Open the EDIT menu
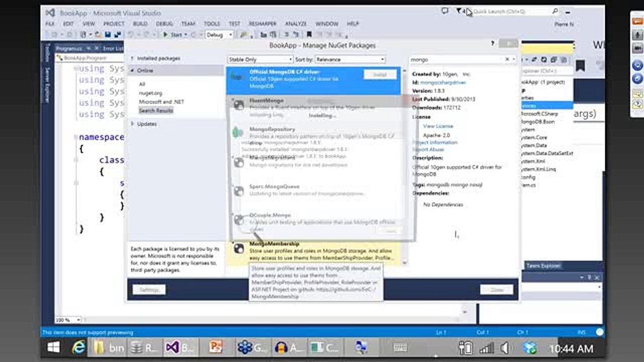 click(x=68, y=24)
